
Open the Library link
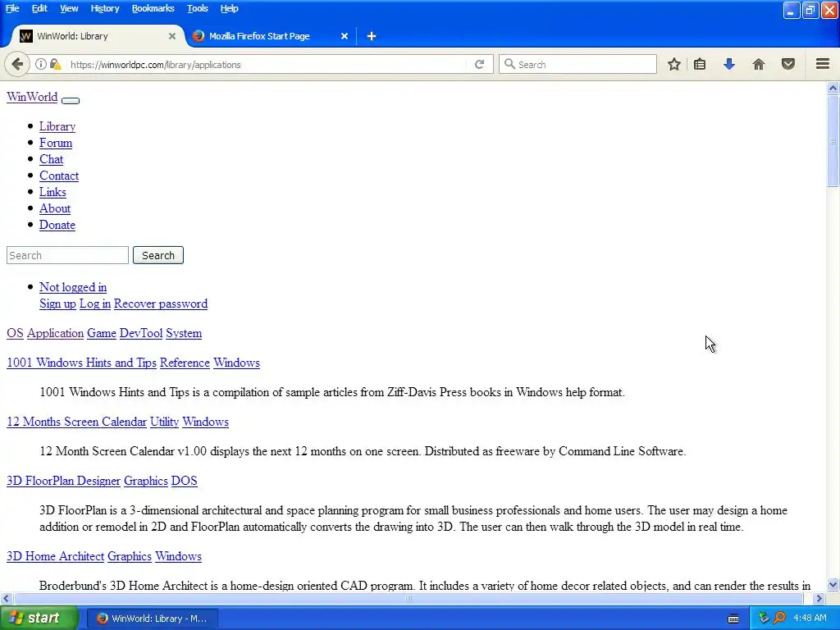point(57,126)
